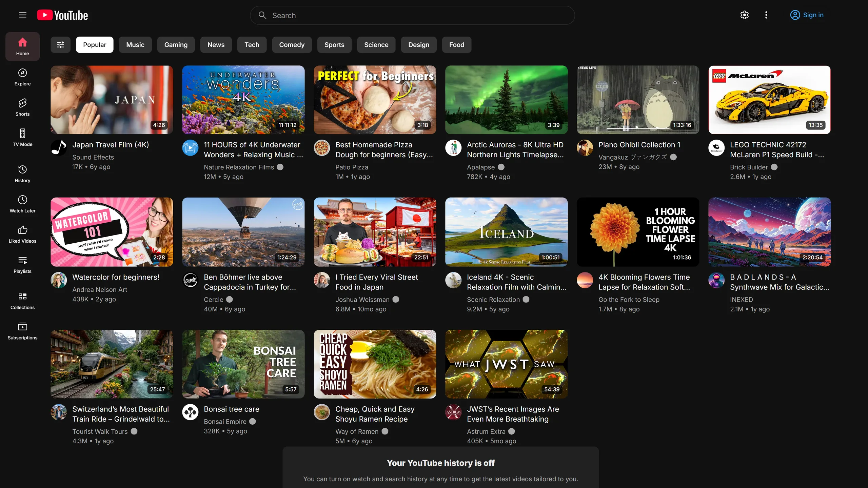The height and width of the screenshot is (488, 868).
Task: Select the Tech category chip
Action: [252, 44]
